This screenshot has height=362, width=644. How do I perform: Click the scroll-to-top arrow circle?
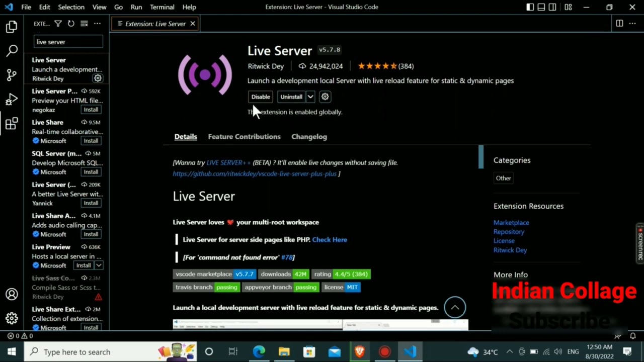(455, 307)
